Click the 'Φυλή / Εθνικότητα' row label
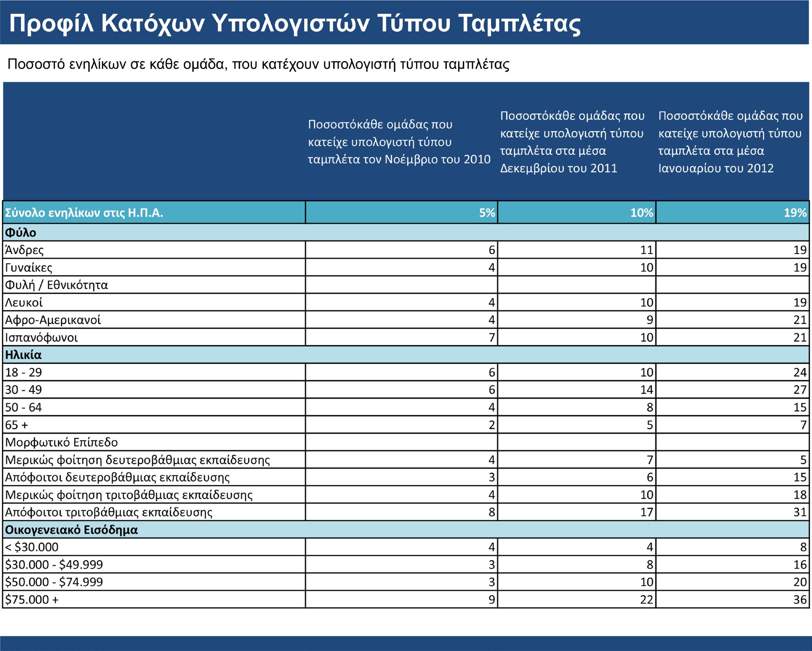 click(x=56, y=285)
